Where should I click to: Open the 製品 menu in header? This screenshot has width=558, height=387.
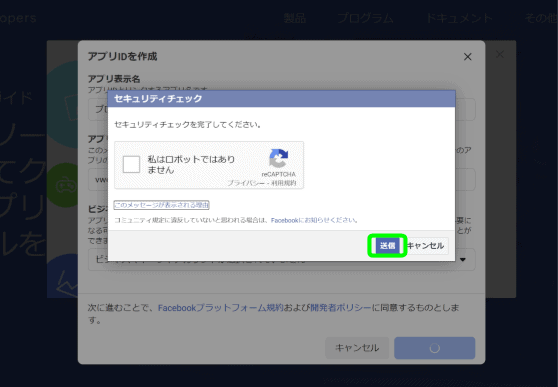tap(295, 18)
